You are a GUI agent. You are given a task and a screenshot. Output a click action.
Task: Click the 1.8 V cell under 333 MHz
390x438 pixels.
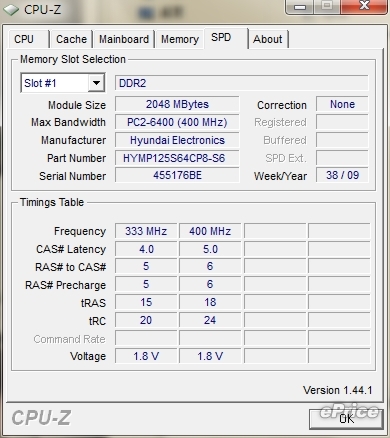146,356
